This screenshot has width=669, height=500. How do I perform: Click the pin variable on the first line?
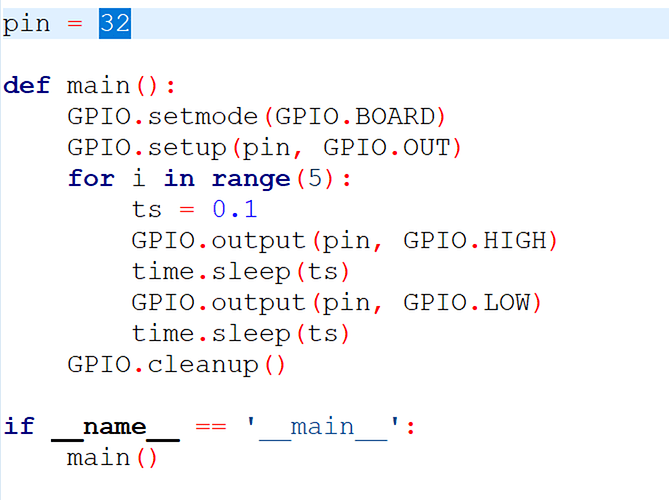[26, 24]
